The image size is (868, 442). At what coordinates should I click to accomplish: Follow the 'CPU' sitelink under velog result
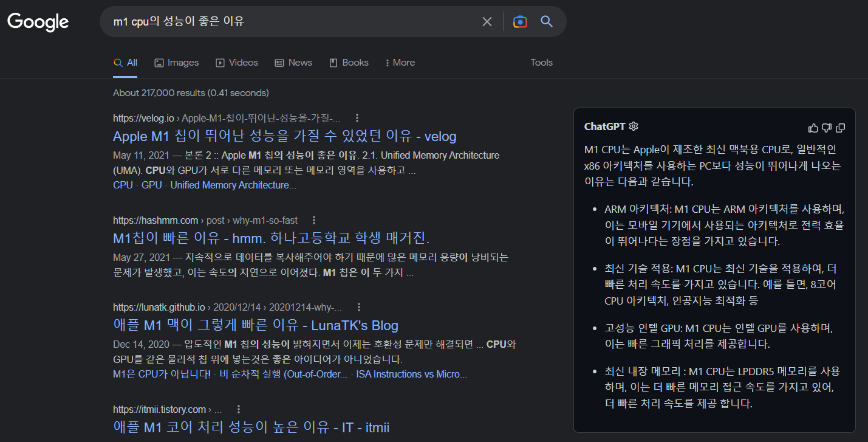(123, 185)
